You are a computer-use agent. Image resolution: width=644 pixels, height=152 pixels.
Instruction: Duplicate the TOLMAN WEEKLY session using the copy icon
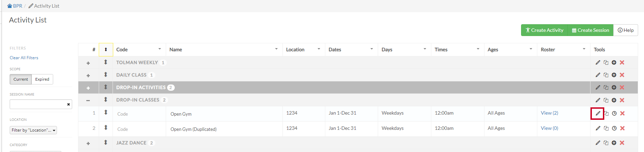pyautogui.click(x=606, y=62)
